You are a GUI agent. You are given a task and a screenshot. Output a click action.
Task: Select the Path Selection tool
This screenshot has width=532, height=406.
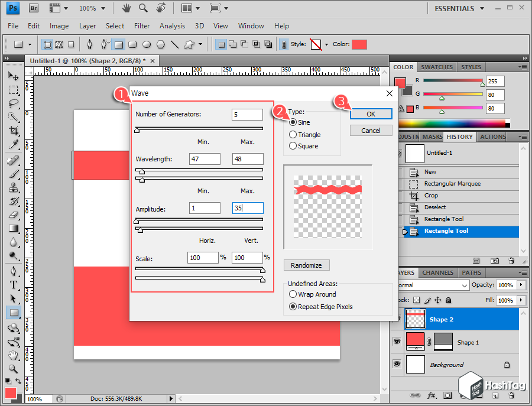pyautogui.click(x=13, y=298)
